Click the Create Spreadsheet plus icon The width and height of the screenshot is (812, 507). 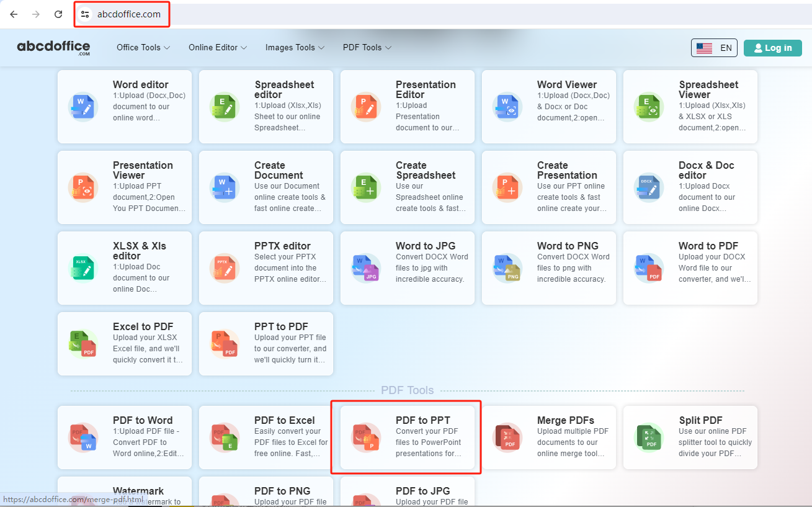pyautogui.click(x=366, y=187)
